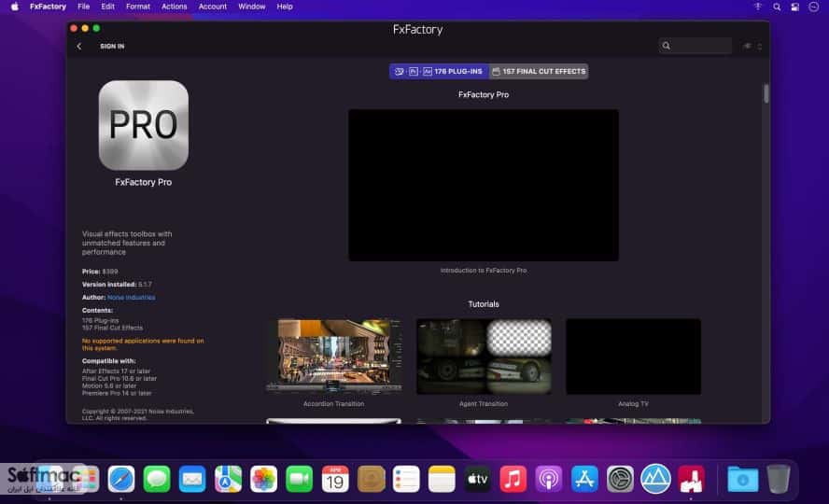Image resolution: width=829 pixels, height=504 pixels.
Task: Click the SIGN IN button
Action: [112, 46]
